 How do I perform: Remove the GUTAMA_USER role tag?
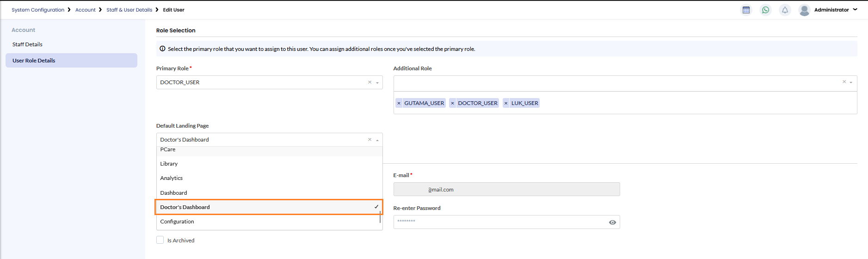click(x=399, y=103)
